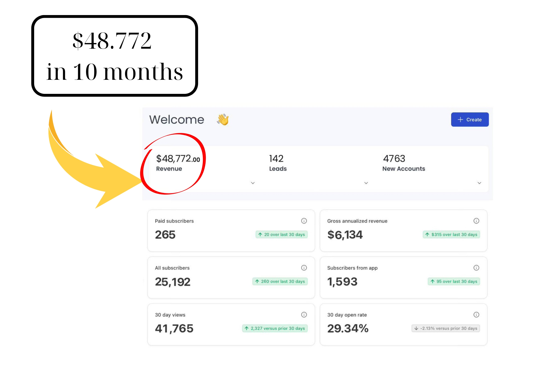Click the plus icon on Create button
This screenshot has width=555, height=392.
click(460, 120)
